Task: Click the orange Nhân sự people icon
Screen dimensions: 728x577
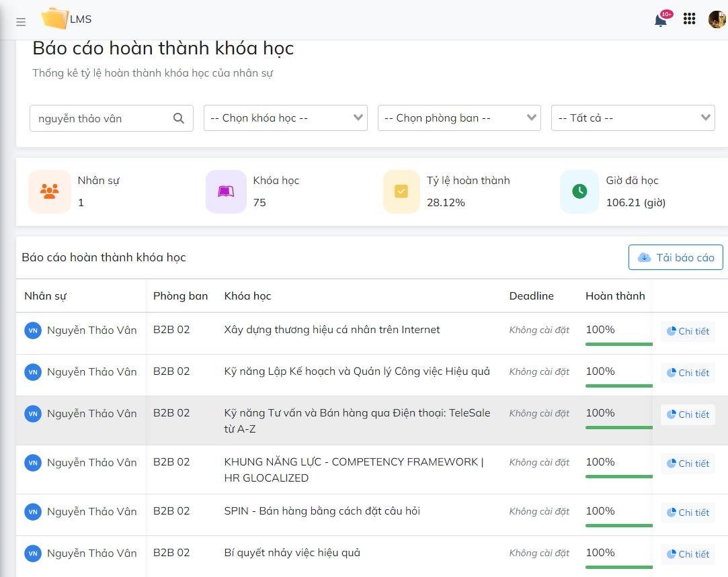Action: point(50,191)
